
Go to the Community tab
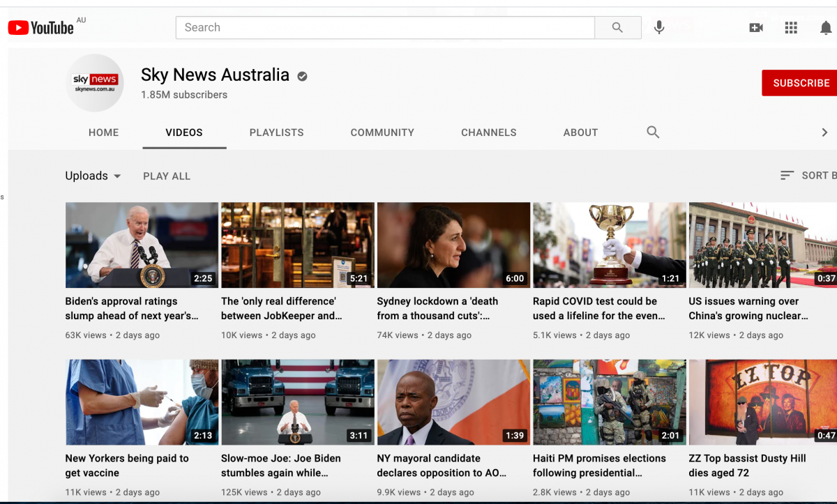coord(382,132)
